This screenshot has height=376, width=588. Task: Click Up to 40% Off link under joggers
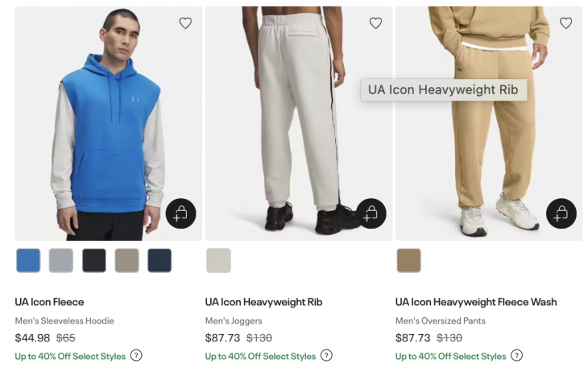point(260,356)
